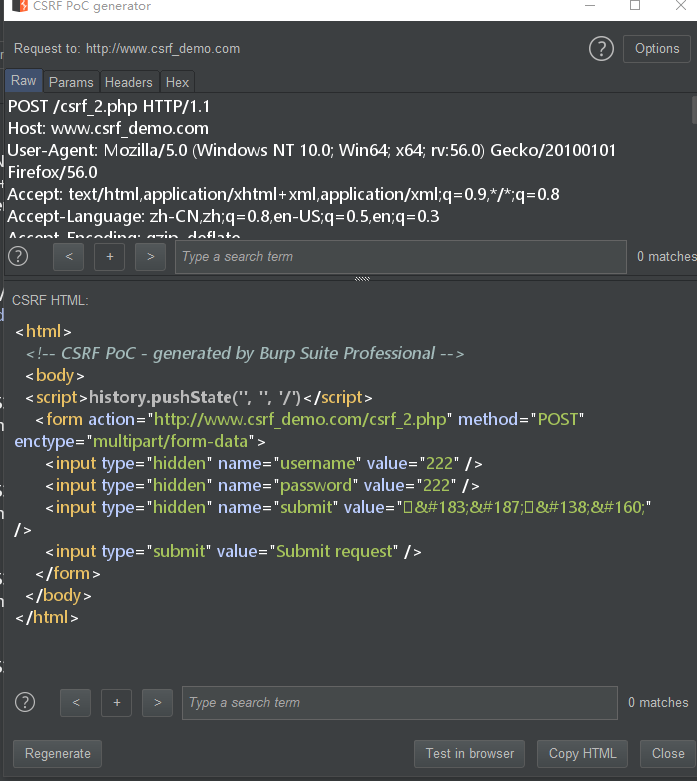Focus the CSRF HTML search term field
This screenshot has width=697, height=781.
[400, 703]
